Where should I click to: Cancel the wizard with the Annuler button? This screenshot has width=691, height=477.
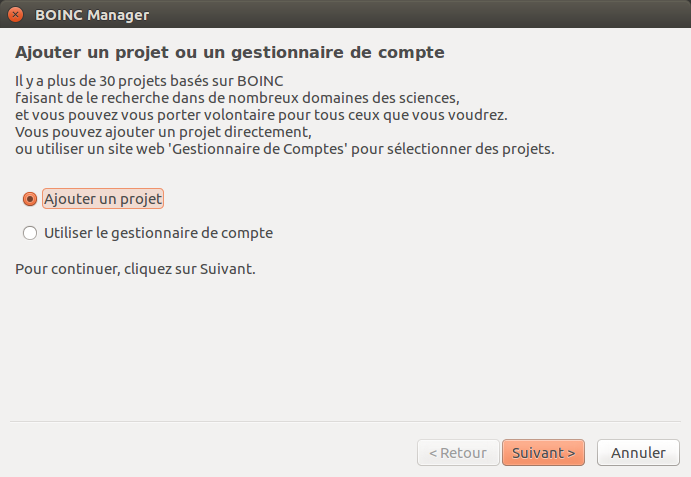[638, 452]
